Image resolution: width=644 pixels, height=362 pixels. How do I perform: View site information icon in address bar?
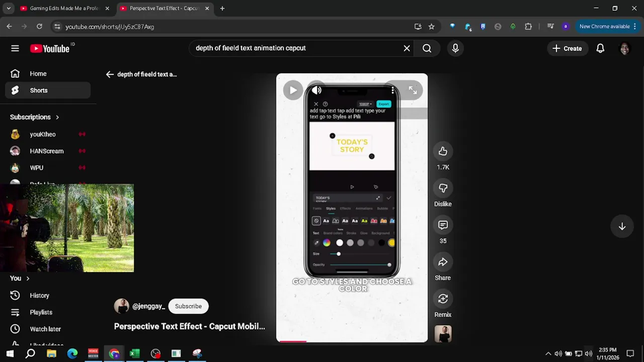(x=57, y=27)
